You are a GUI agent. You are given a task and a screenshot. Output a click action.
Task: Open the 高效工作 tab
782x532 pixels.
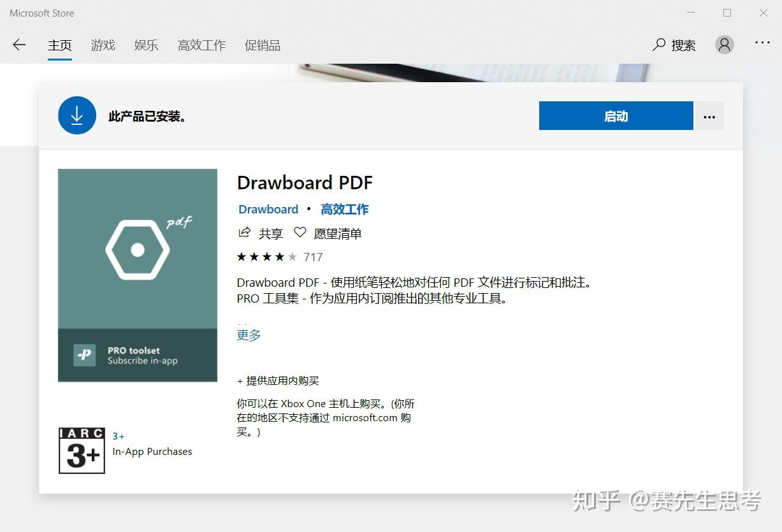point(201,45)
